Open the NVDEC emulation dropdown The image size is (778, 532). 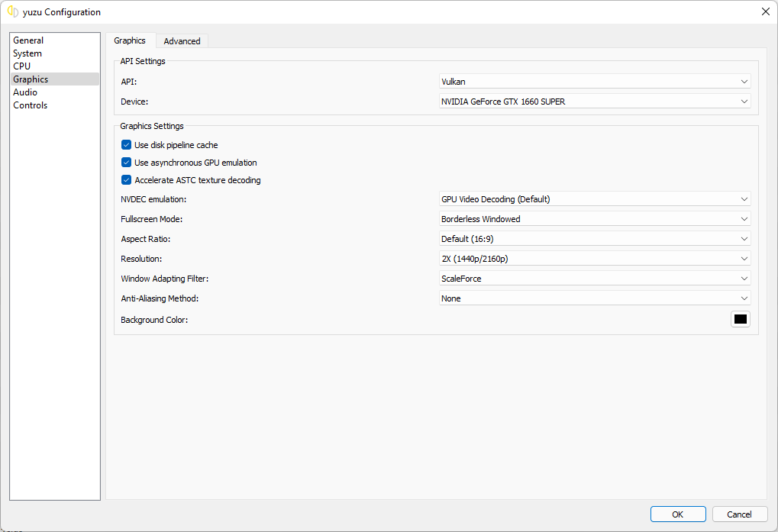pos(594,199)
